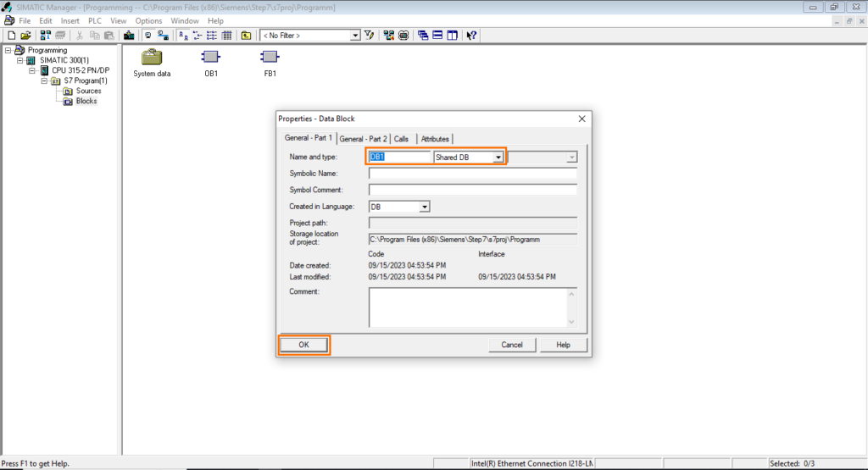Open the File menu
Screen dimensions: 868x470
coord(25,21)
